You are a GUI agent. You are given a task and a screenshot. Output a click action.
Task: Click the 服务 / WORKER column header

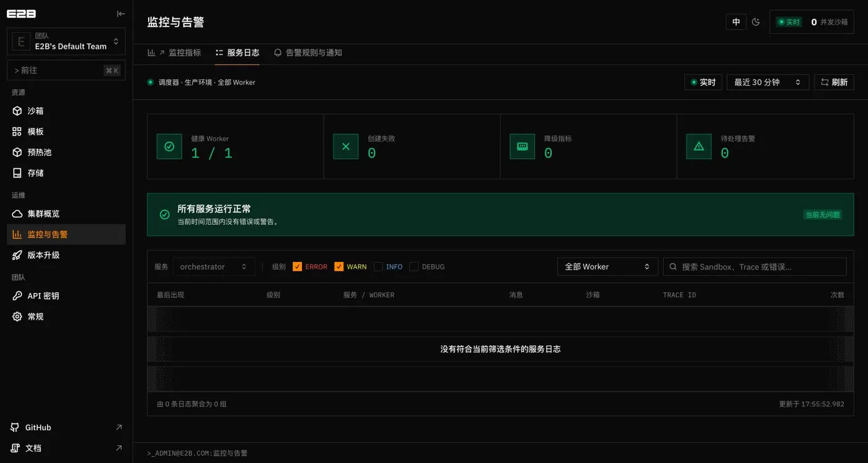pos(369,295)
